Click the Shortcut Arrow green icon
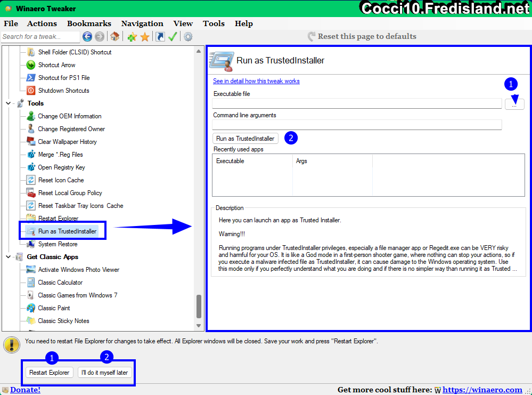 click(x=31, y=65)
